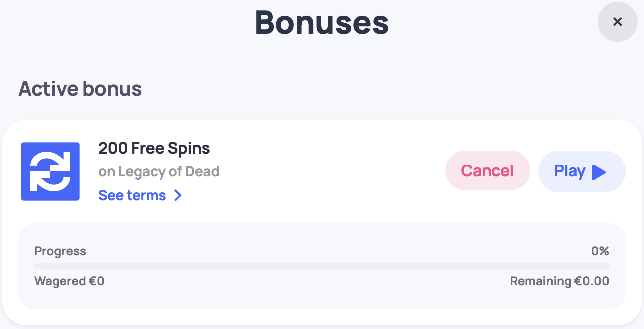644x329 pixels.
Task: Click the Bonuses heading
Action: tap(322, 22)
